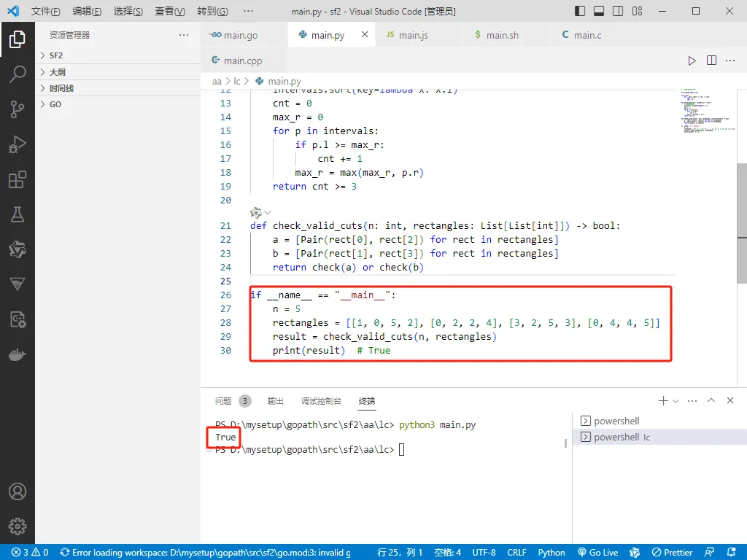Click line and column indicator 行 25, 列 1
747x560 pixels.
pyautogui.click(x=400, y=553)
